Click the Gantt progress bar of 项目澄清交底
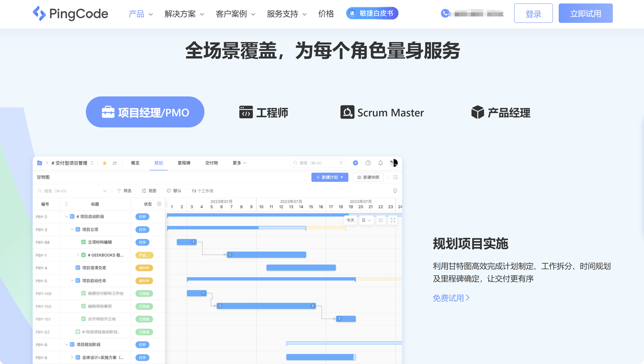Viewport: 644px width, 364px height. [x=301, y=268]
